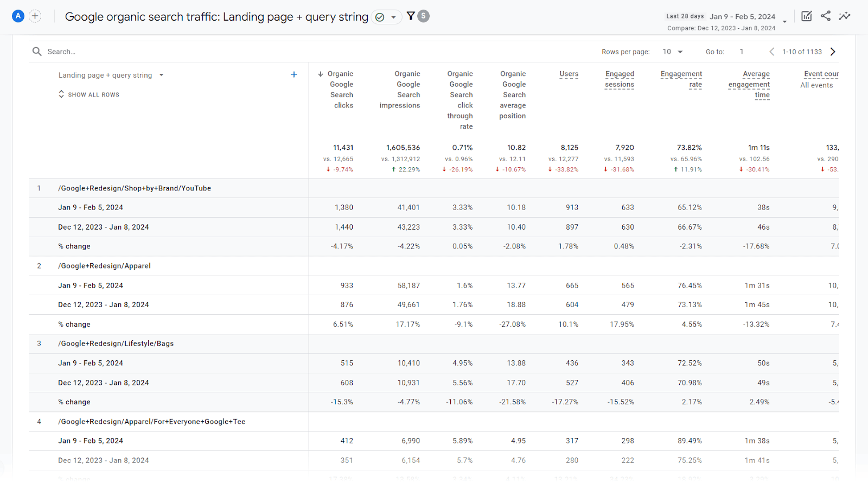Add a secondary dimension with the plus icon

pyautogui.click(x=294, y=75)
